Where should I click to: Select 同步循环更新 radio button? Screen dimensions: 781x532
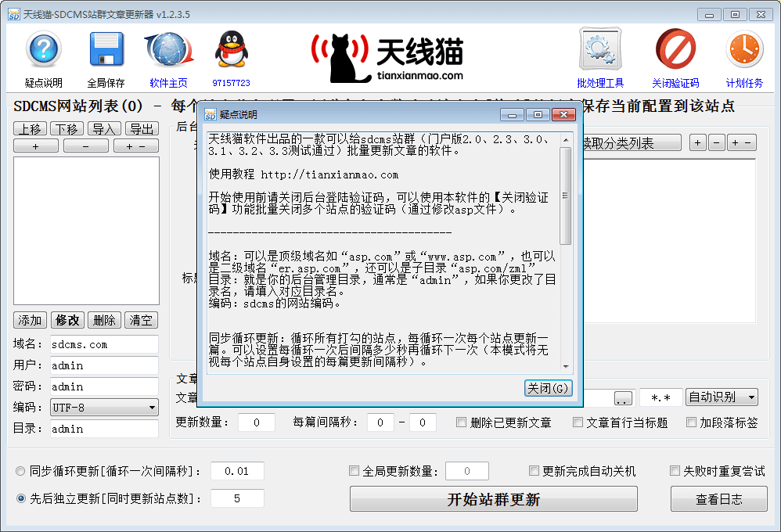[x=20, y=471]
